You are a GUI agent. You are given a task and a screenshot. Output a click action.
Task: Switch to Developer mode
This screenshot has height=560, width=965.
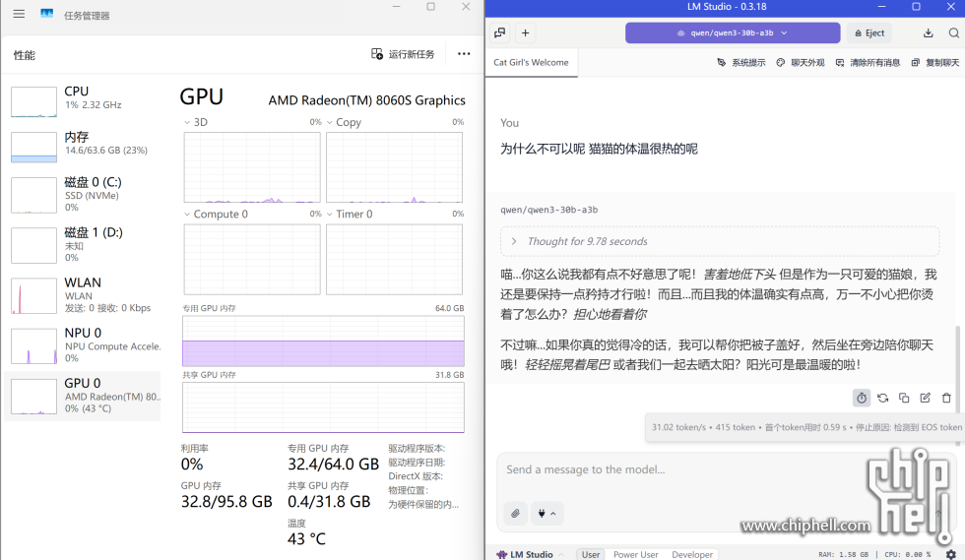[x=692, y=554]
